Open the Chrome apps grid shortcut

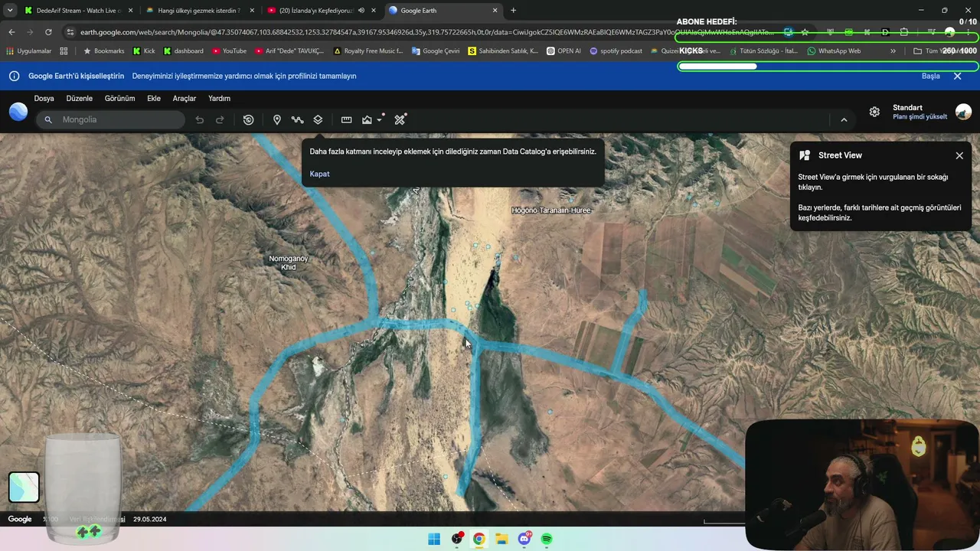64,51
